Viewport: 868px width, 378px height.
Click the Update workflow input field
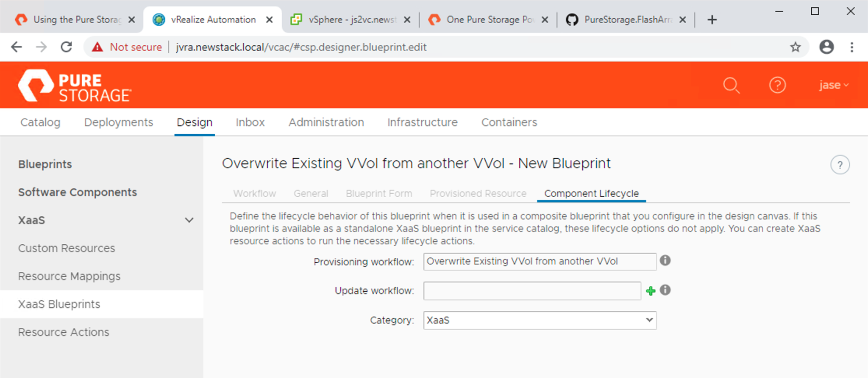(532, 291)
